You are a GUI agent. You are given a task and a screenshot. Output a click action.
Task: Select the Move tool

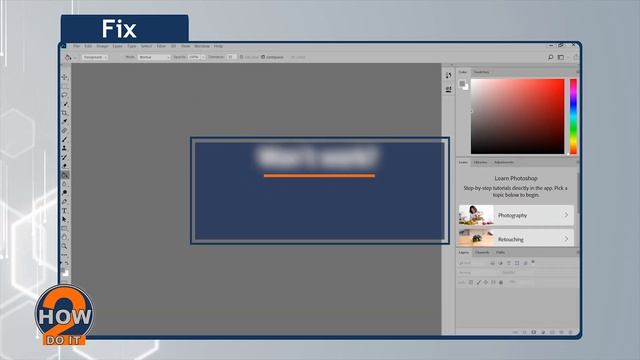pos(64,77)
